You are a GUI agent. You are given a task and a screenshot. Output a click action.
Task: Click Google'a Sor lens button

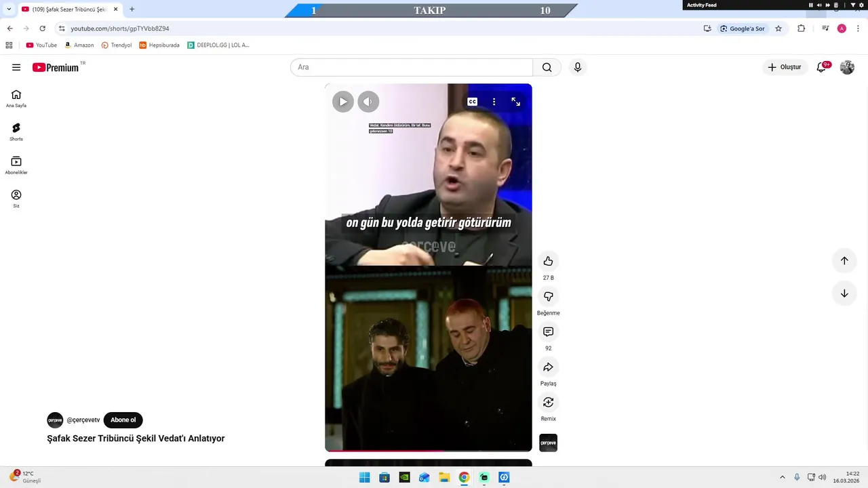[x=743, y=28]
